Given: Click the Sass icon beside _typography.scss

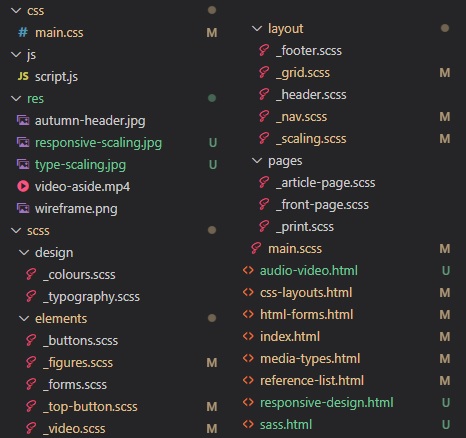Looking at the screenshot, I should [x=31, y=296].
